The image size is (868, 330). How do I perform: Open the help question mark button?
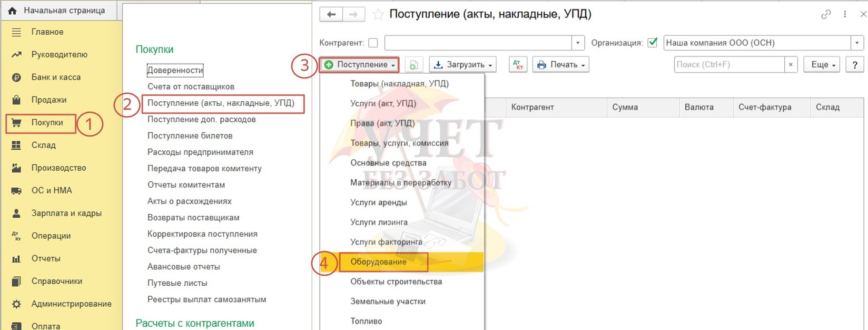coord(855,65)
